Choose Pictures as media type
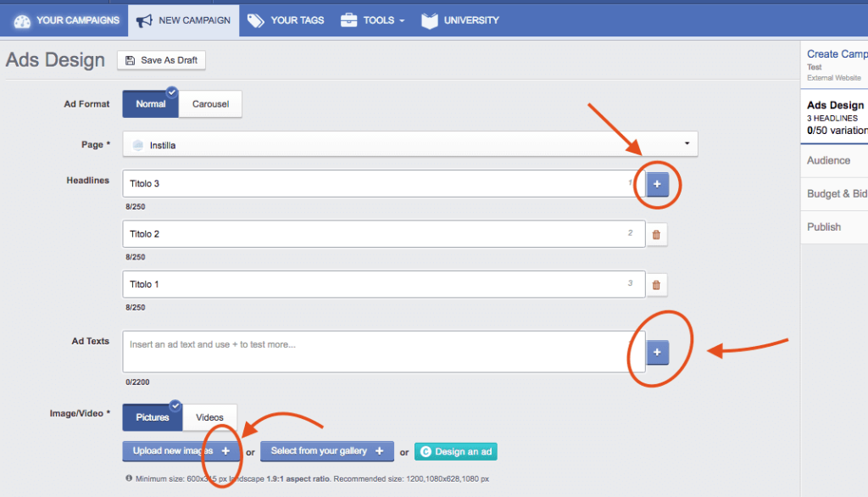868x497 pixels. coord(153,417)
